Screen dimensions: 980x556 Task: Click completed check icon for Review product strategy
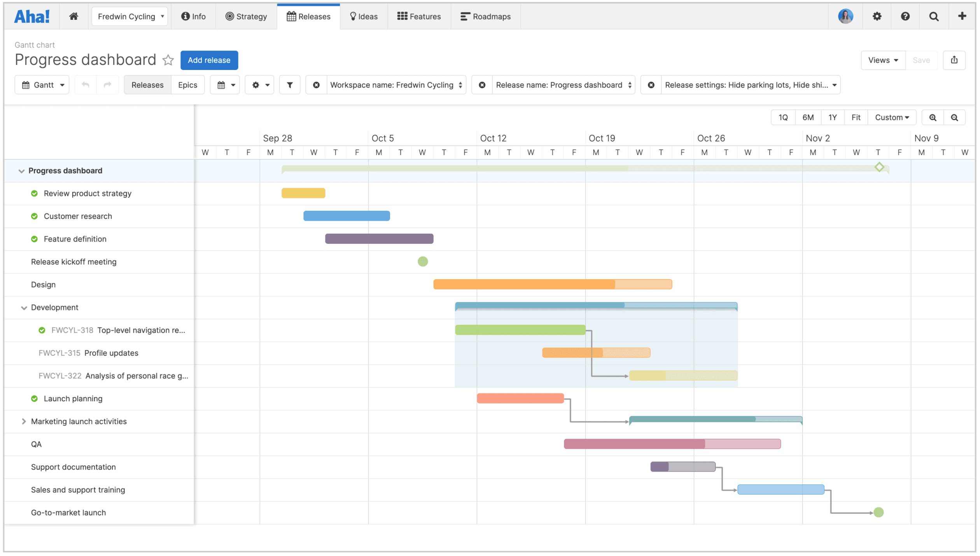35,194
